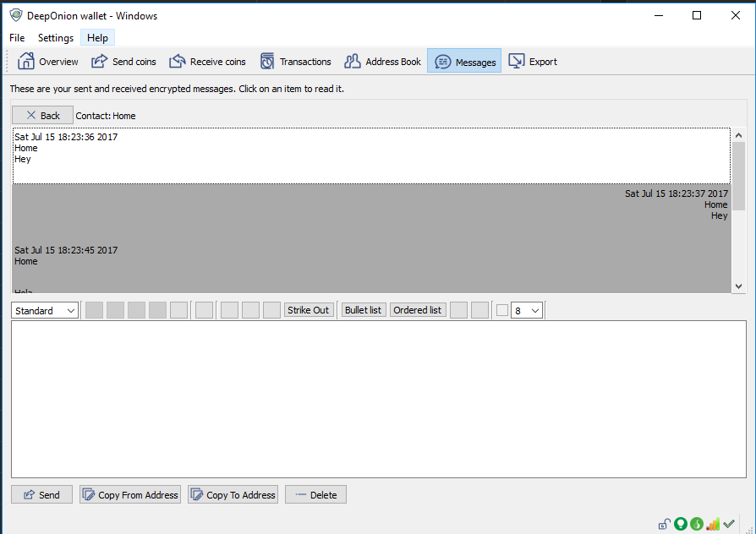Image resolution: width=756 pixels, height=534 pixels.
Task: Go back to the message list
Action: pos(43,115)
